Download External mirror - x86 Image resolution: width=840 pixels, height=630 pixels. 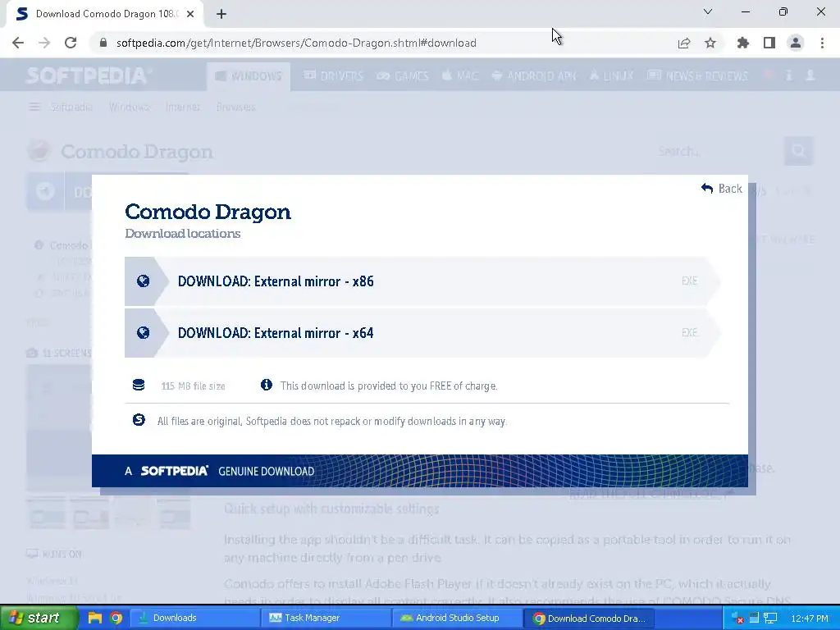click(422, 281)
